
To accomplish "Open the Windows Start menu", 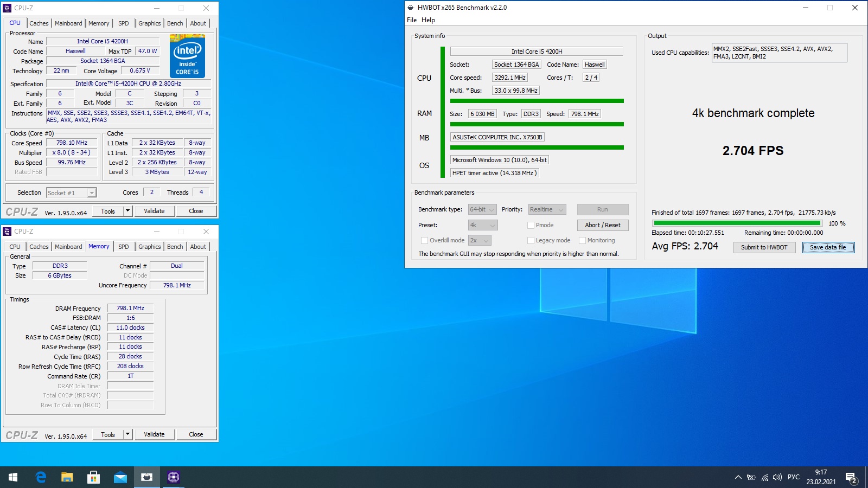I will [x=13, y=477].
